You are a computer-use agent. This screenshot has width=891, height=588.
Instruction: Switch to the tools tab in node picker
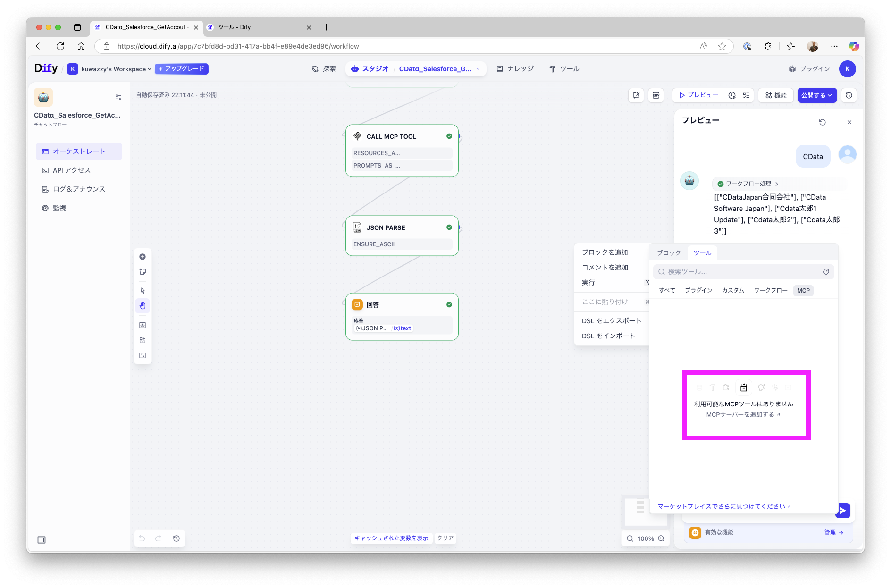click(x=702, y=253)
